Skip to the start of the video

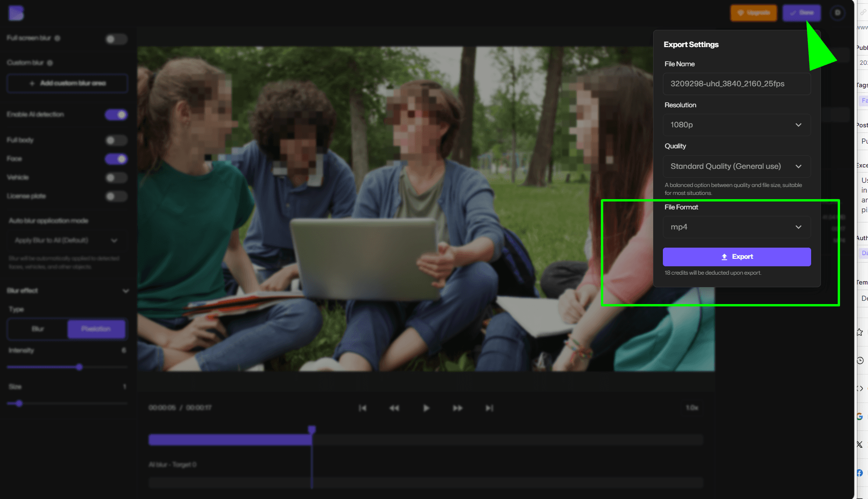tap(363, 408)
